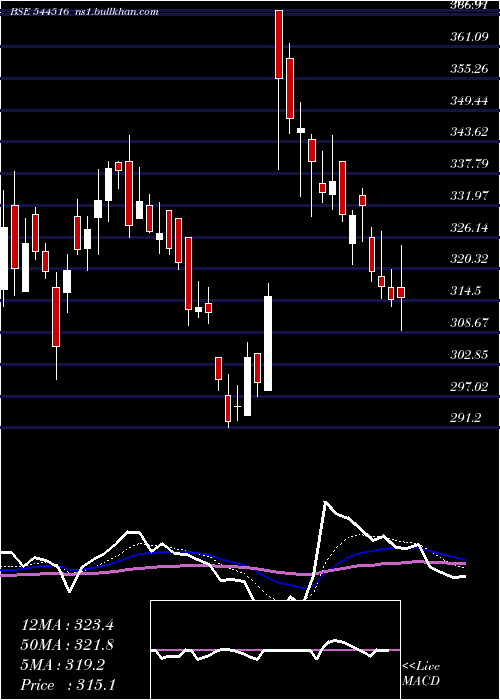Click the <<Live MACD label
Image resolution: width=500 pixels, height=700 pixels.
(421, 674)
